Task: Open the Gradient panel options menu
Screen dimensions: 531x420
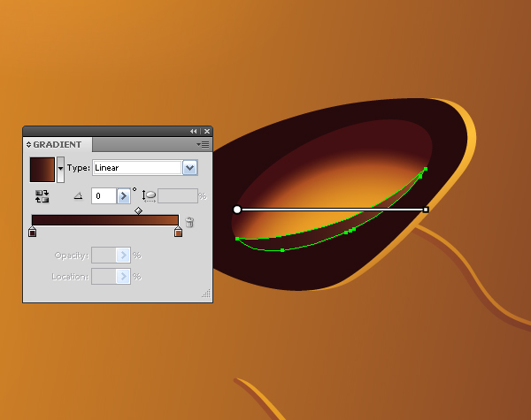Action: (204, 144)
